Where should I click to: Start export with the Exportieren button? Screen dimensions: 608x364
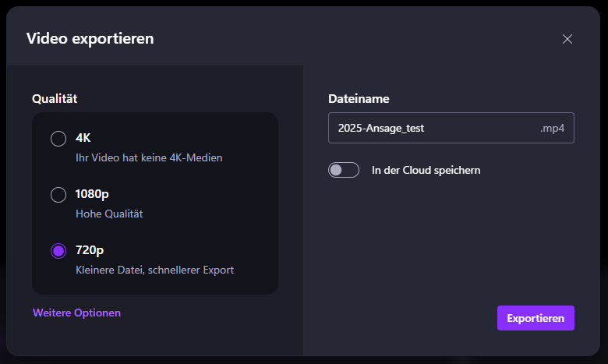click(536, 318)
